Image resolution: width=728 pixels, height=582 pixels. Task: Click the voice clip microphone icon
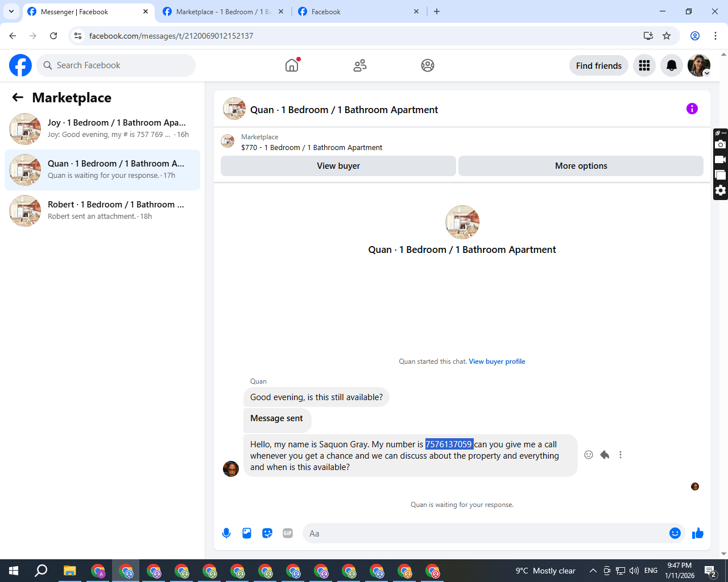point(226,533)
